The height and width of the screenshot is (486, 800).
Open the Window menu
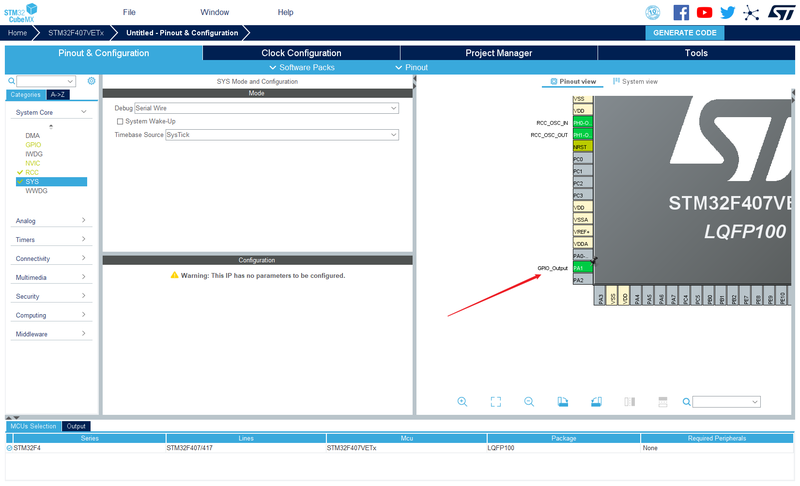tap(214, 12)
